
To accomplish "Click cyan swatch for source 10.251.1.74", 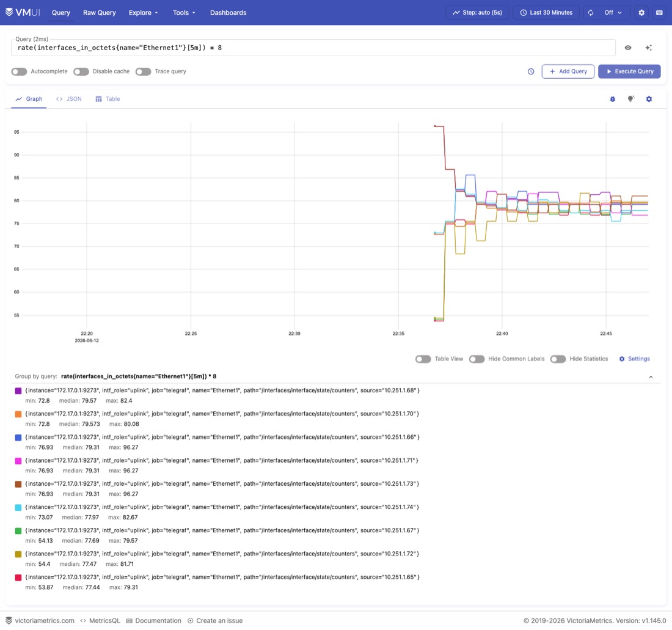I will [x=18, y=507].
